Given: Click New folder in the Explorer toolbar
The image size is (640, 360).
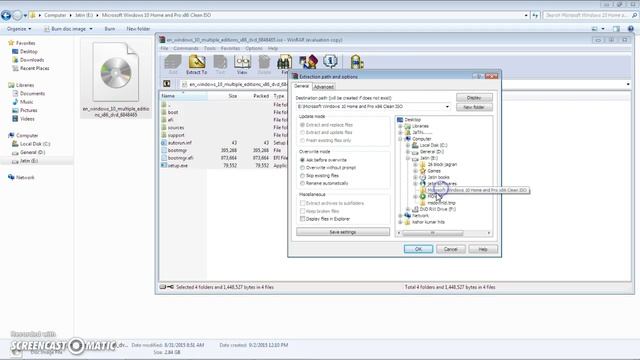Looking at the screenshot, I should 138,29.
